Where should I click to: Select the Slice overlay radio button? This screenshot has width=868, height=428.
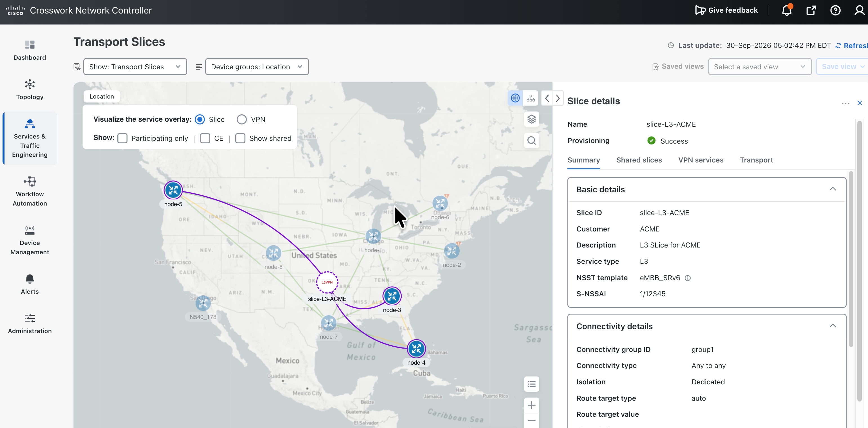pos(200,119)
